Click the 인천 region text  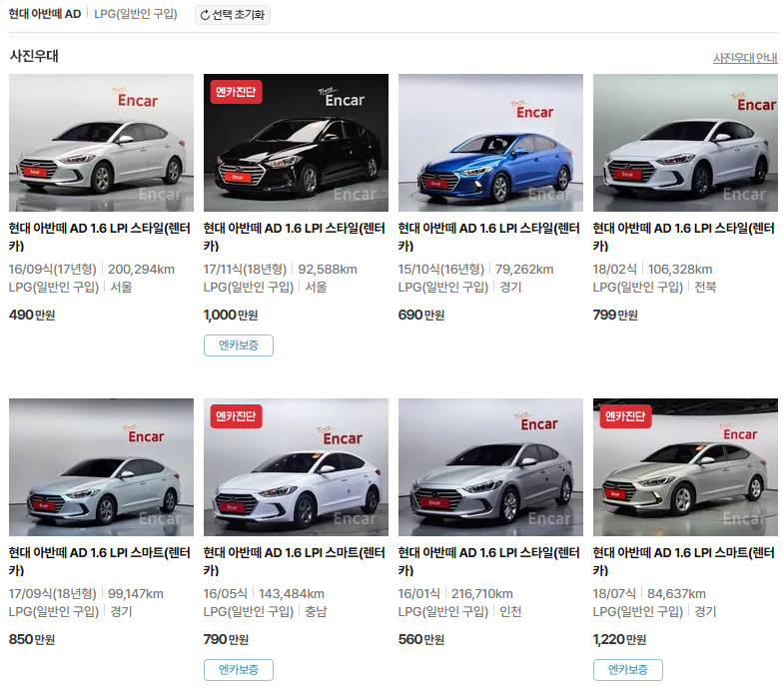point(510,611)
